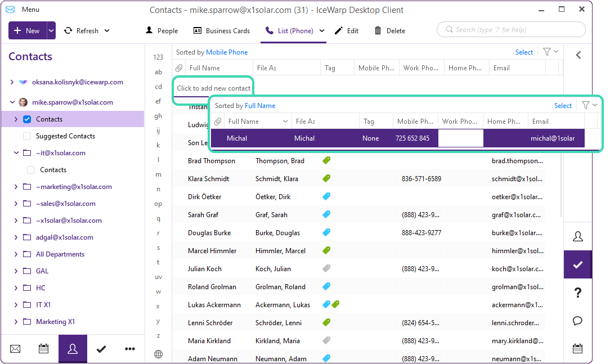Expand the All Departments folder

click(x=16, y=254)
